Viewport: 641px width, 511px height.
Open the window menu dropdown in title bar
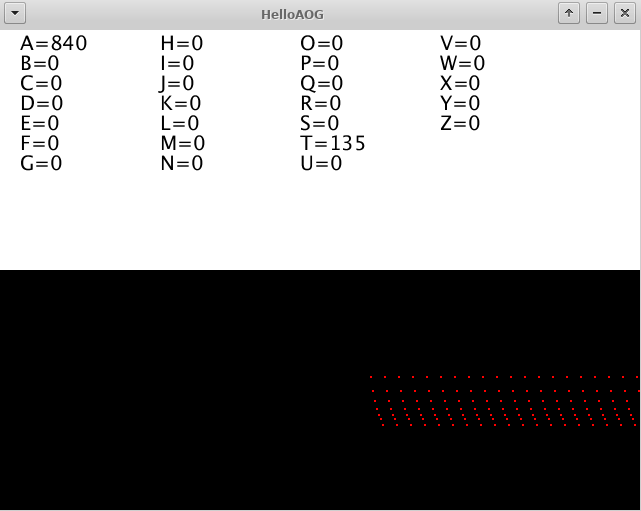(x=15, y=14)
